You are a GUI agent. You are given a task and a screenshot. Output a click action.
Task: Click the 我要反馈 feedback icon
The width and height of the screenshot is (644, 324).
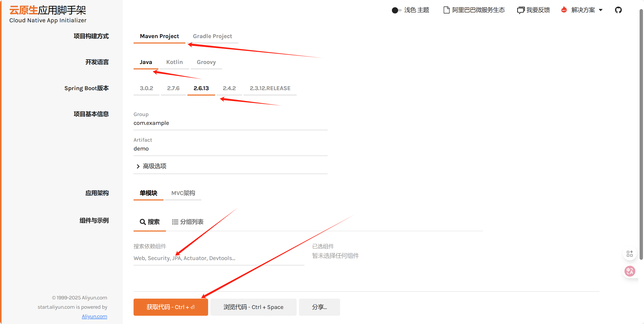(x=521, y=10)
